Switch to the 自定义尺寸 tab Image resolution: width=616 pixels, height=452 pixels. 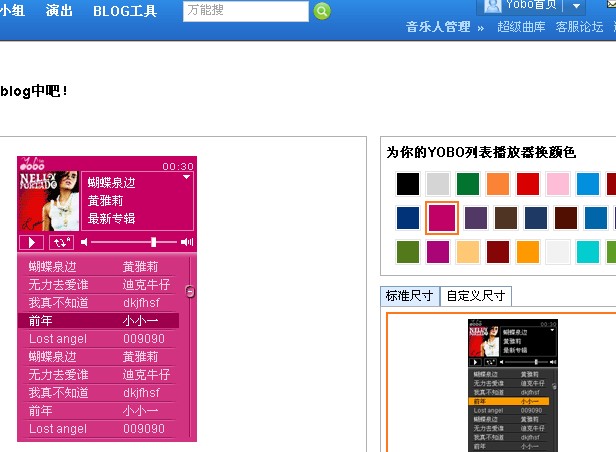pos(476,296)
